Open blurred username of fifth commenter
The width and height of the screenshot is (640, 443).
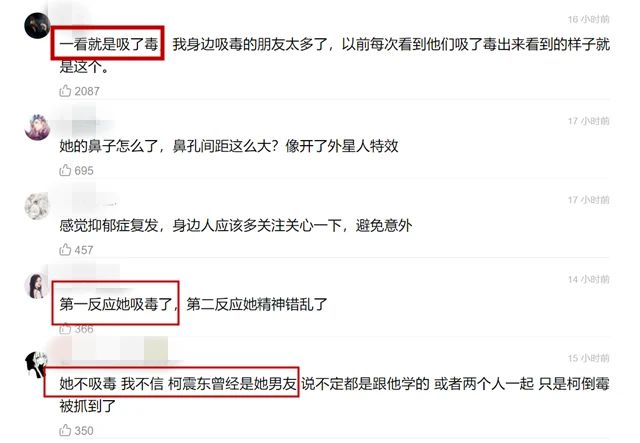pyautogui.click(x=114, y=351)
